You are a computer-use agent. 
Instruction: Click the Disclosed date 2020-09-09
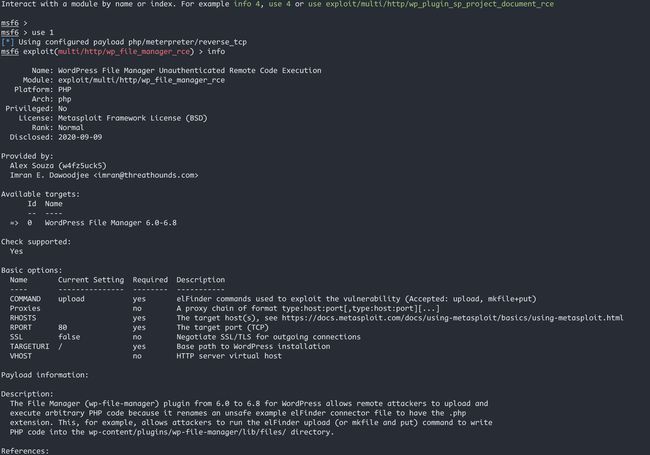(80, 137)
